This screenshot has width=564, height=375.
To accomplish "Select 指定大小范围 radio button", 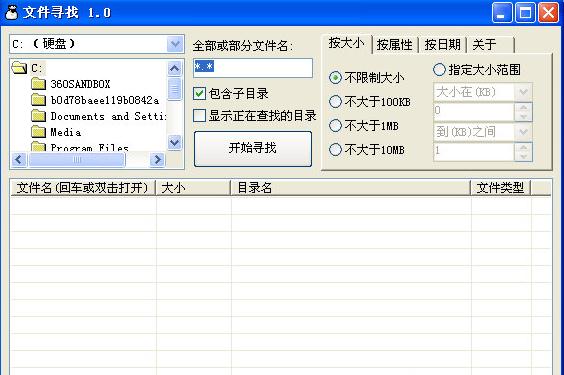I will [x=439, y=70].
